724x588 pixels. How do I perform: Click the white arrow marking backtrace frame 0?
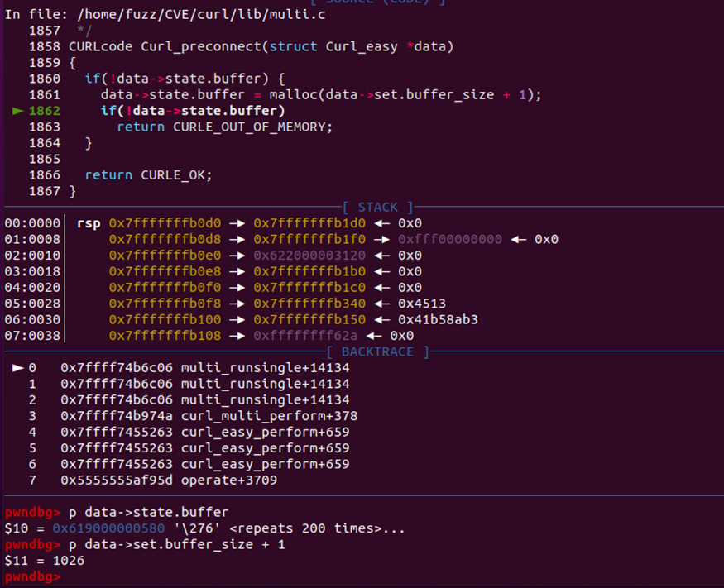tap(18, 368)
